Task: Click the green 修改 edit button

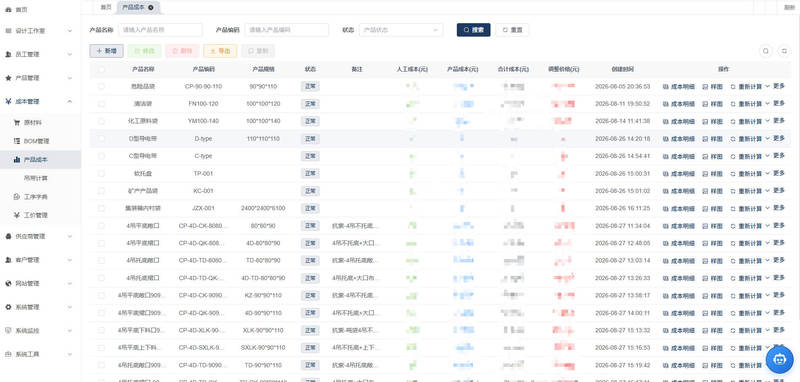Action: click(144, 51)
